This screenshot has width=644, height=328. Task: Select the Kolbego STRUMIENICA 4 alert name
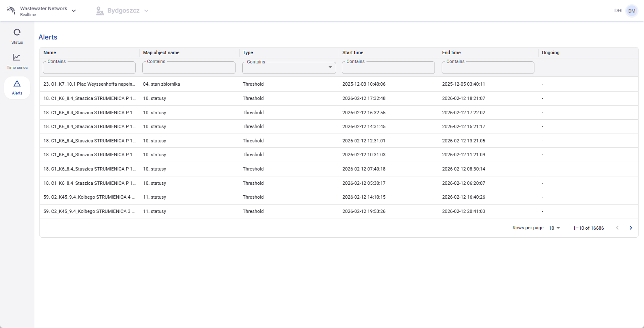click(89, 197)
